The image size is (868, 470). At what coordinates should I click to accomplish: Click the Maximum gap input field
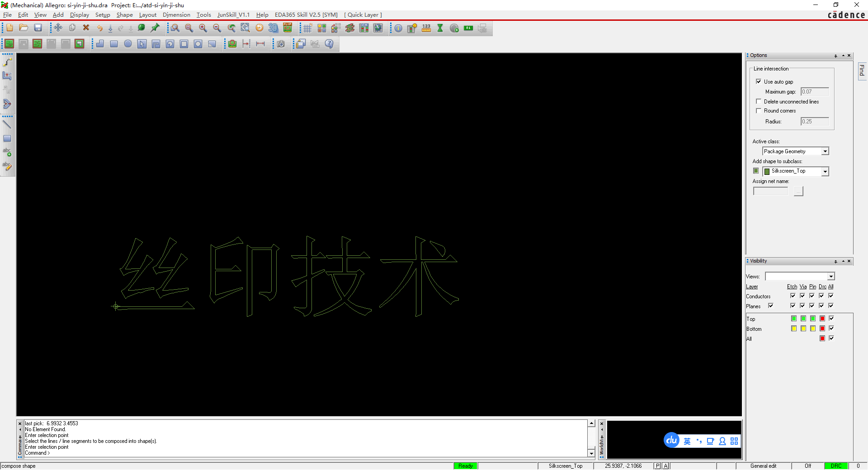[815, 92]
